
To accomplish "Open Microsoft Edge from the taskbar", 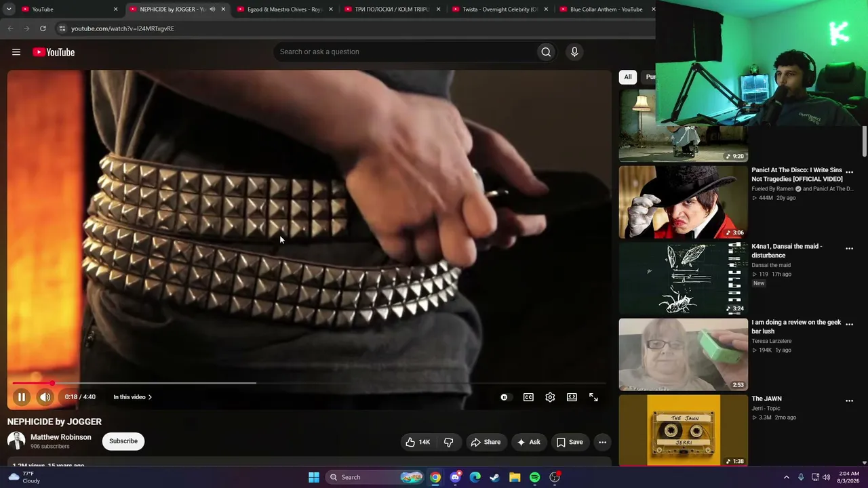I will coord(475,477).
